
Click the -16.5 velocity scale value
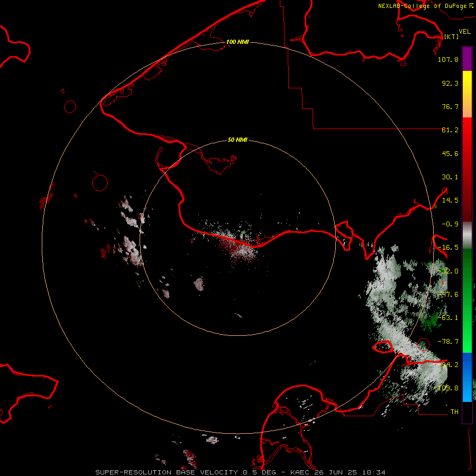pos(448,248)
